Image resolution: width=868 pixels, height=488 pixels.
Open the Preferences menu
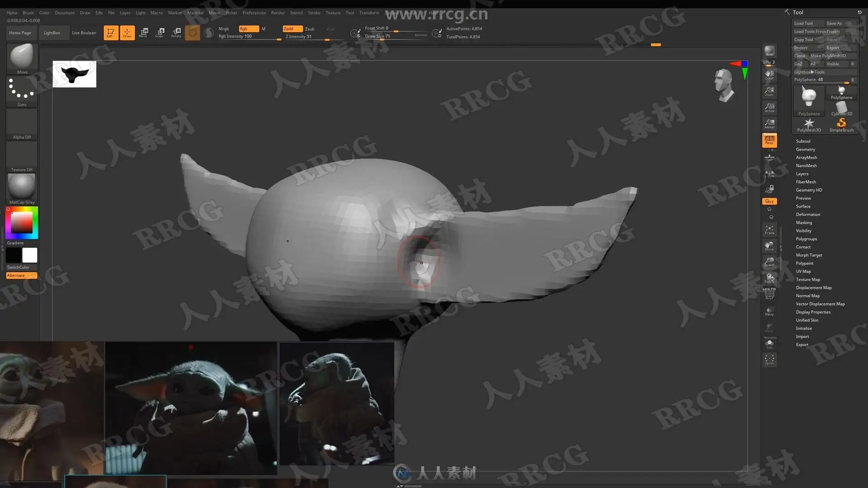tap(254, 13)
